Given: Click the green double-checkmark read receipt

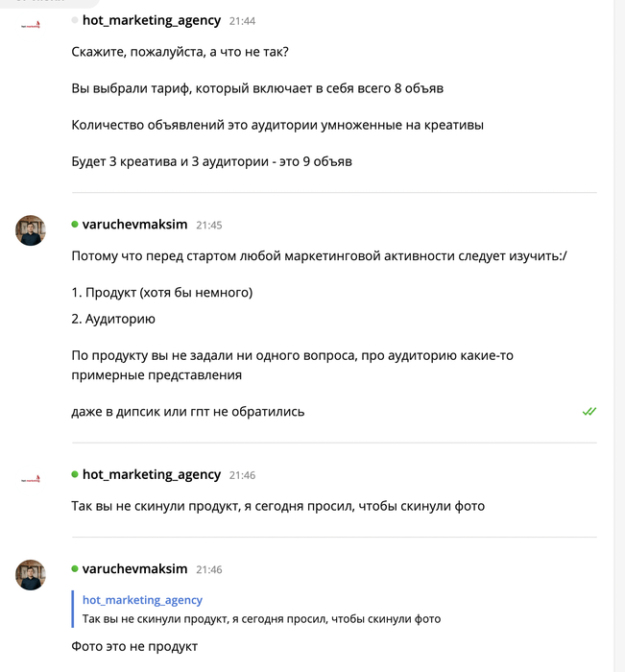Looking at the screenshot, I should click(589, 411).
